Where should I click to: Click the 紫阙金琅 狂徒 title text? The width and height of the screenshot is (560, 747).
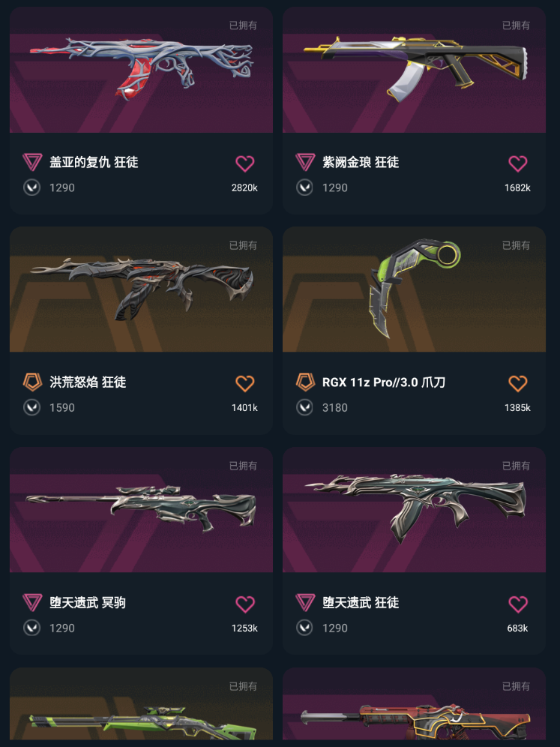coord(361,162)
